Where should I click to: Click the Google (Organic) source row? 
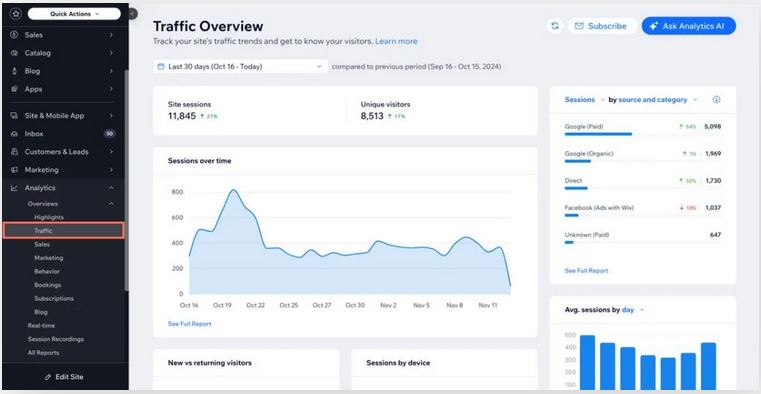coord(643,157)
